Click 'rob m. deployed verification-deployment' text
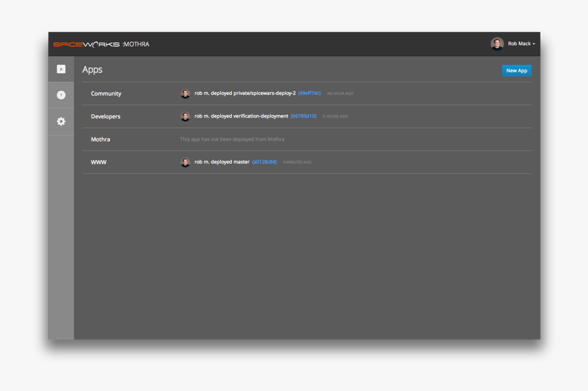 (241, 116)
